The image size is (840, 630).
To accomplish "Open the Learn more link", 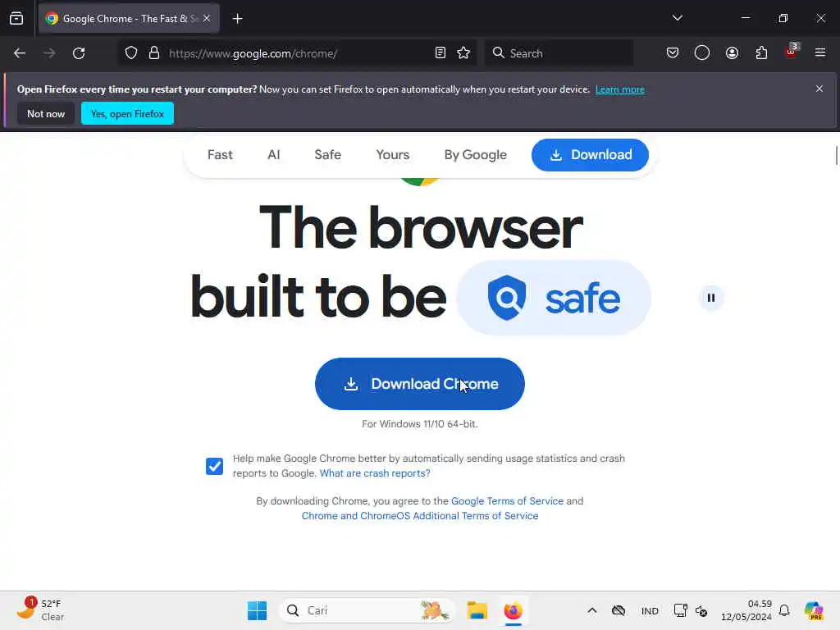I will 620,89.
